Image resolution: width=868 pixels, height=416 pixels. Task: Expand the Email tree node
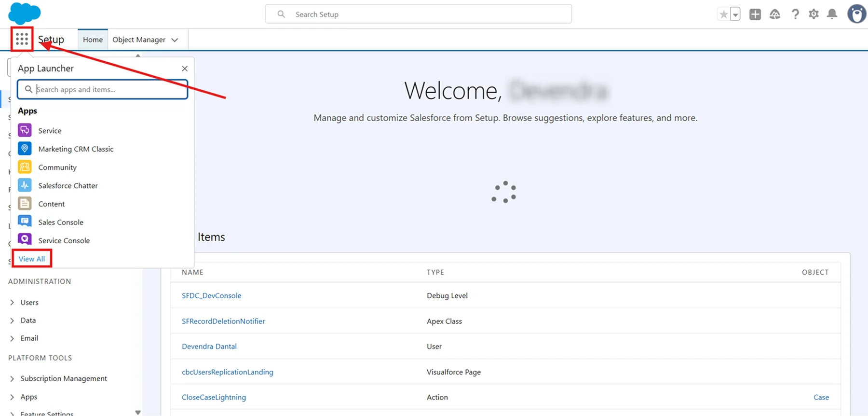tap(12, 338)
